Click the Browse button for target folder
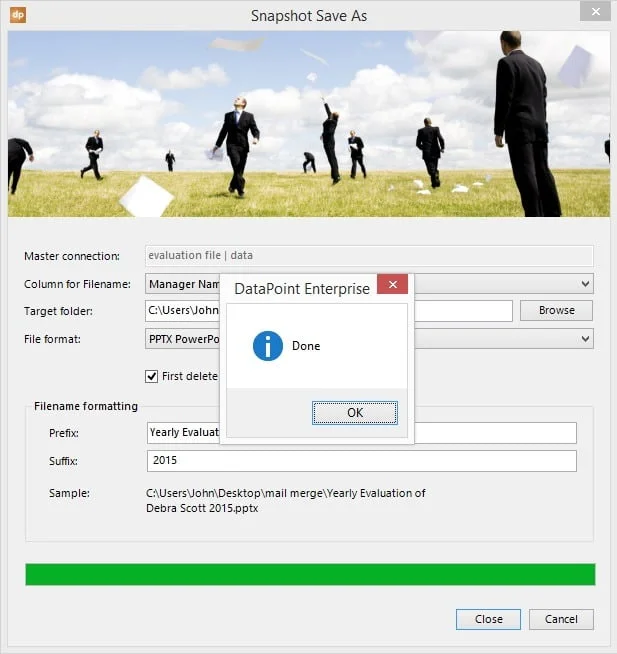The image size is (617, 654). tap(556, 310)
